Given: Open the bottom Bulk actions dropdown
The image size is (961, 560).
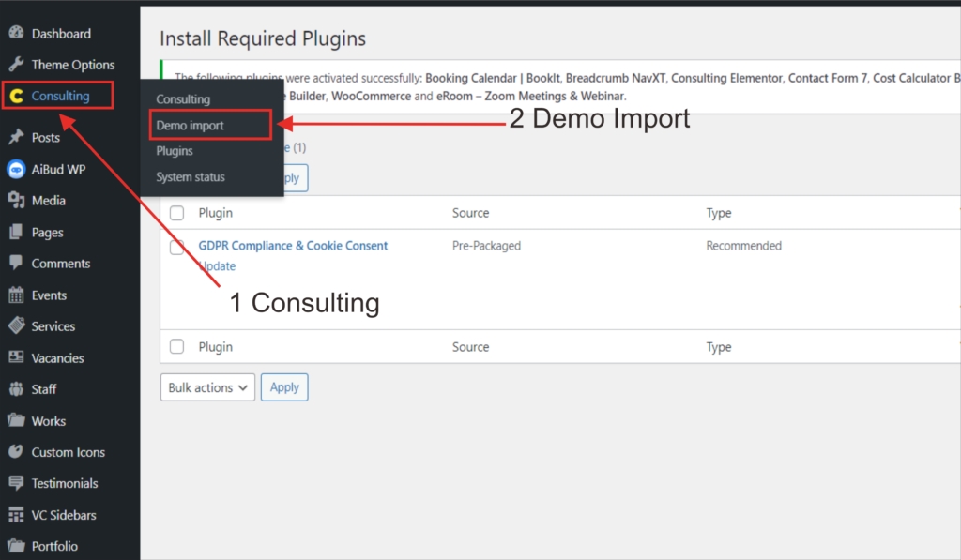Looking at the screenshot, I should 207,387.
